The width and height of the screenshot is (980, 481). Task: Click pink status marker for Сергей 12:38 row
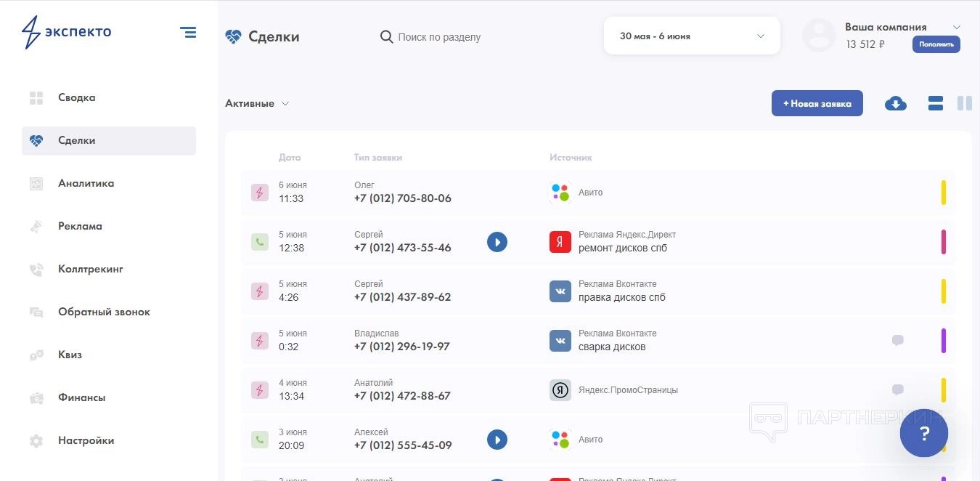click(x=944, y=242)
